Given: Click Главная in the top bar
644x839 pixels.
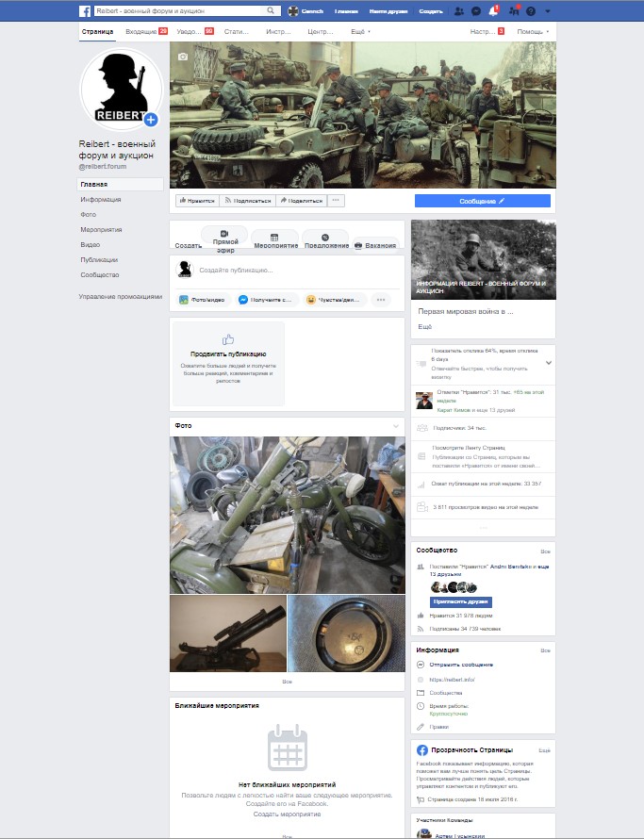Looking at the screenshot, I should [x=346, y=10].
